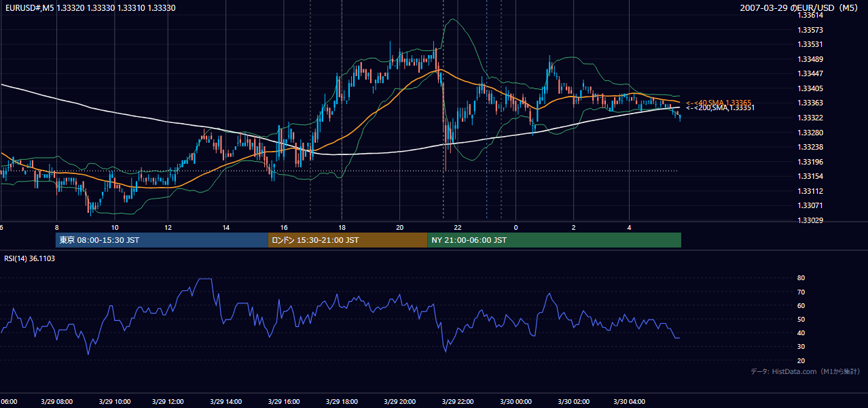Click price level 1.33029 on the axis
This screenshot has width=868, height=408.
(x=810, y=220)
